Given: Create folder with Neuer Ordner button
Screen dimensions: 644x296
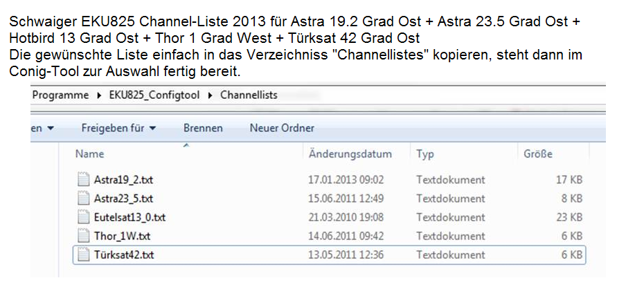Looking at the screenshot, I should tap(282, 128).
